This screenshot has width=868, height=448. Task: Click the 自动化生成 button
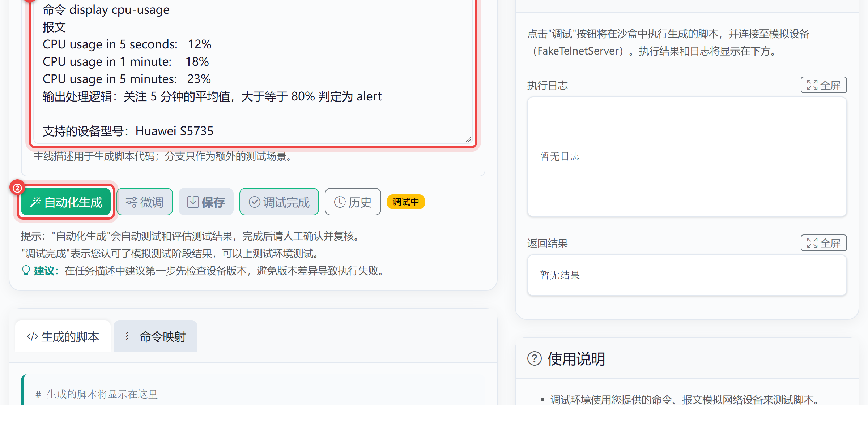click(x=66, y=202)
